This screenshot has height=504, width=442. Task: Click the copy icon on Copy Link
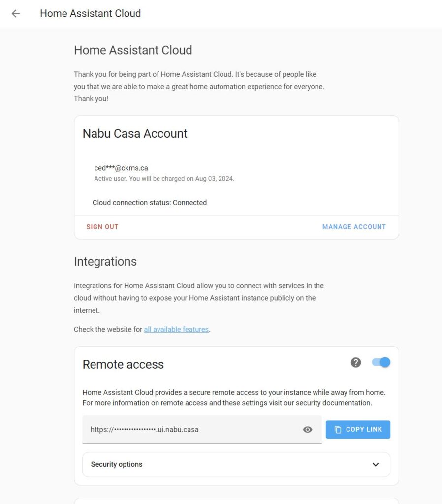[338, 430]
